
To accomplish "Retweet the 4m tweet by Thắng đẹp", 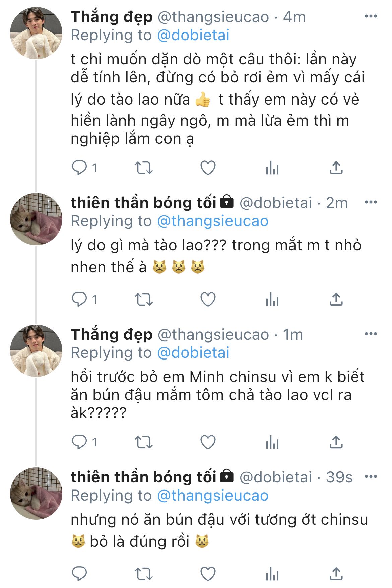I will coord(143,168).
